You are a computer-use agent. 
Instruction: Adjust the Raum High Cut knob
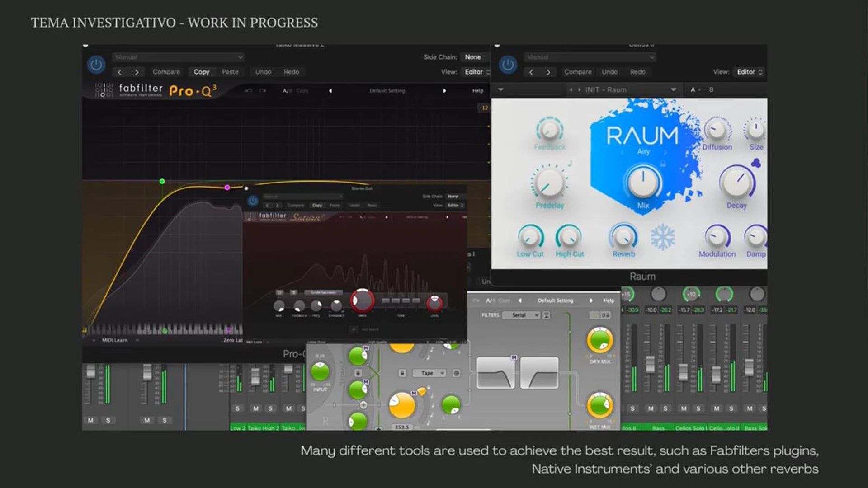[569, 236]
